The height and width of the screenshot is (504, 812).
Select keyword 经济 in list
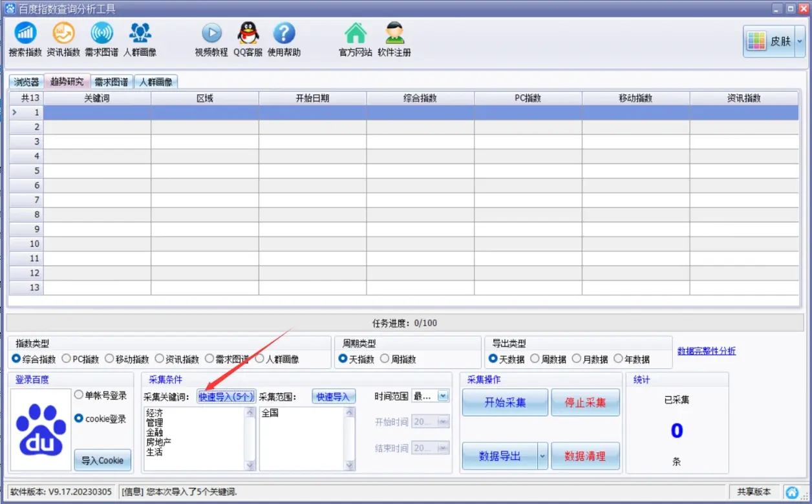(155, 412)
